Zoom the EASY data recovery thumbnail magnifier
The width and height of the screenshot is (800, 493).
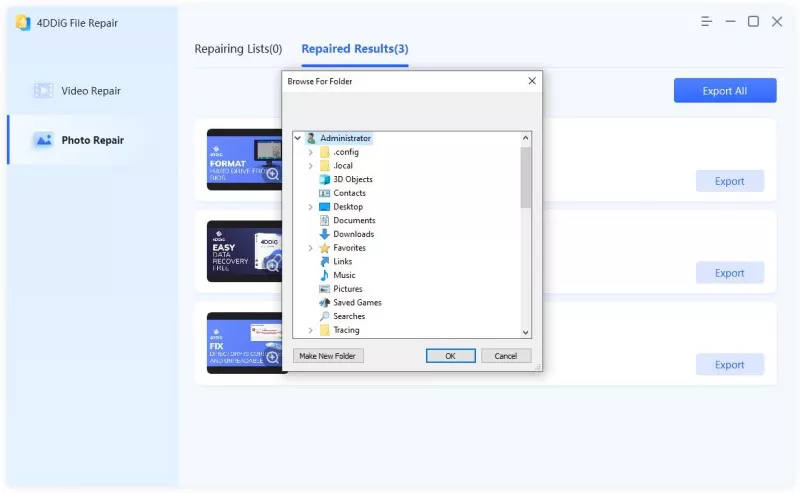click(x=273, y=265)
